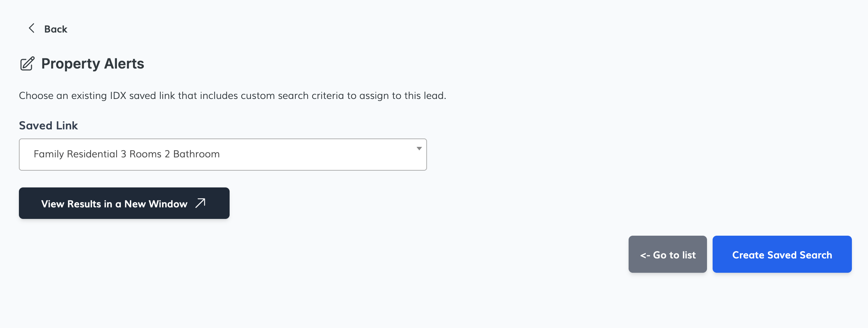Click the word Alerts in the page title

coord(124,64)
